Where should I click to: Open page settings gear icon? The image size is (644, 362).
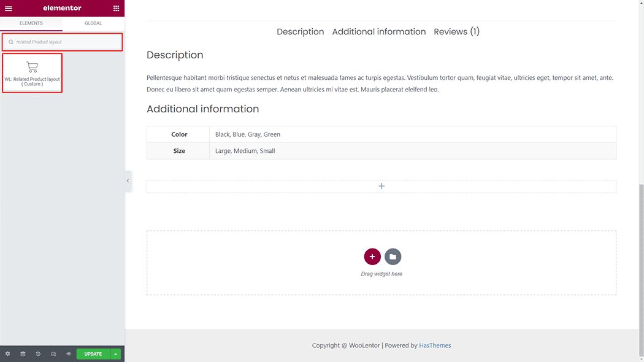click(7, 354)
